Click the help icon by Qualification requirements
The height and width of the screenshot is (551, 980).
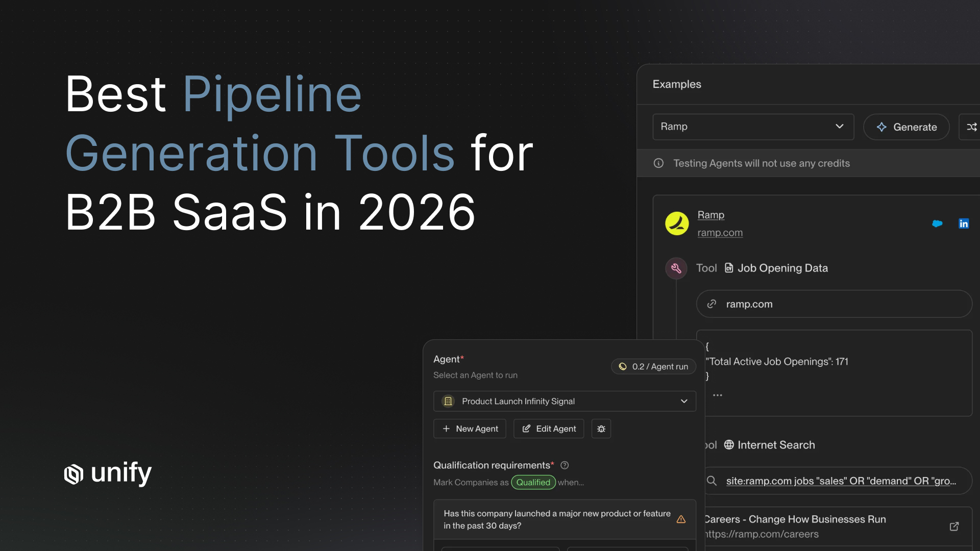[x=565, y=465]
